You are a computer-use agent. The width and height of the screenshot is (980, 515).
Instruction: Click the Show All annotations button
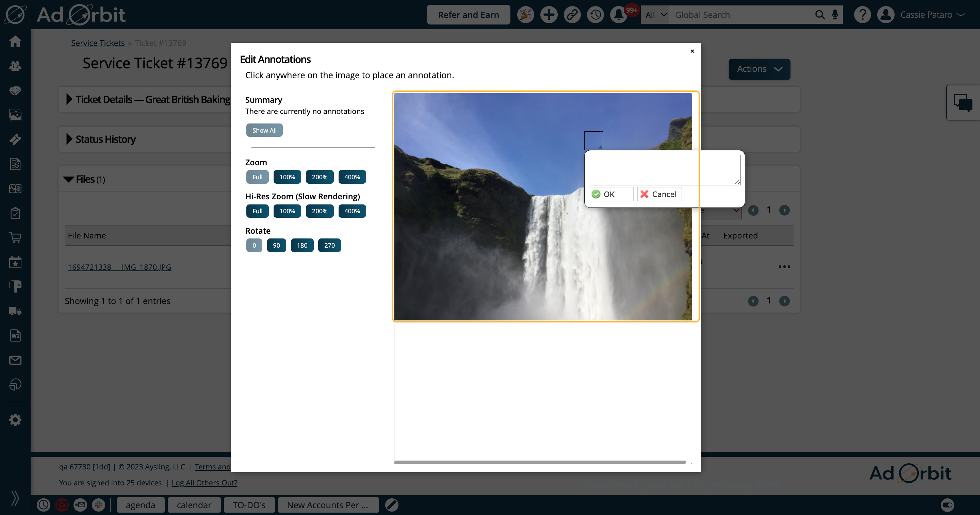(x=264, y=130)
